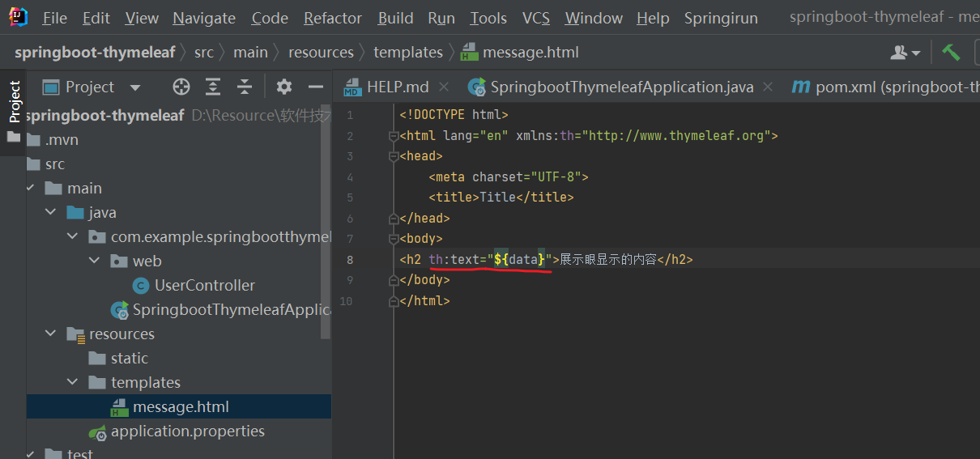The height and width of the screenshot is (459, 980).
Task: Click the Build project hammer icon
Action: pyautogui.click(x=951, y=53)
